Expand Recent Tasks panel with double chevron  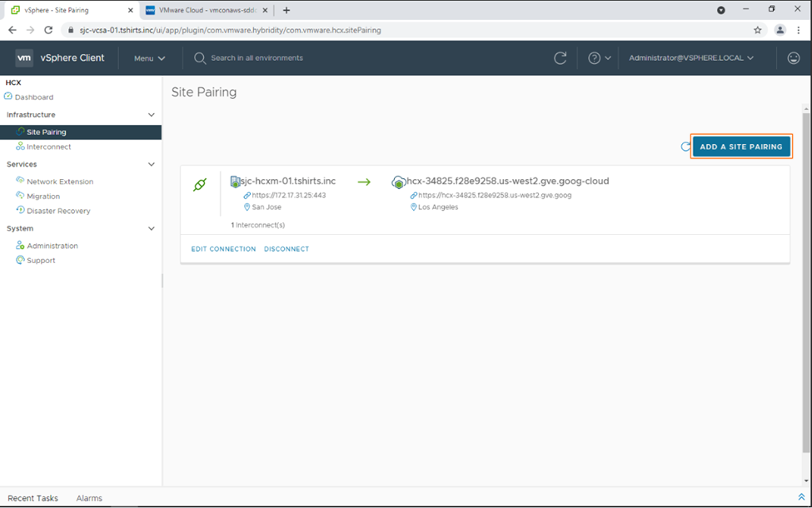click(x=801, y=497)
